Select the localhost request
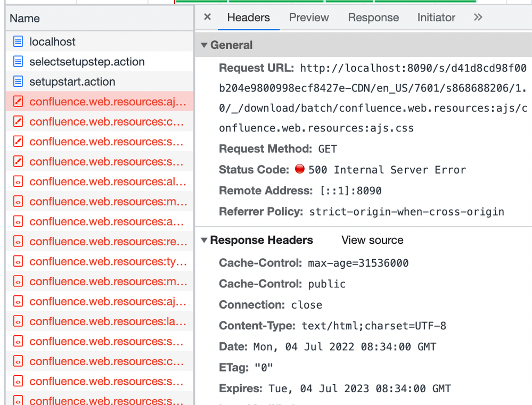The image size is (532, 405). coord(100,42)
